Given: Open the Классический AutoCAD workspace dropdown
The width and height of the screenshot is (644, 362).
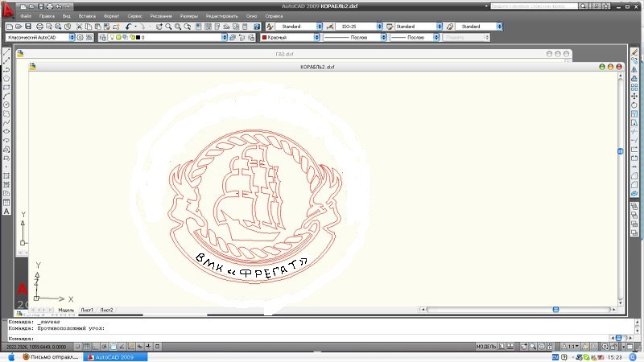Looking at the screenshot, I should tap(72, 37).
